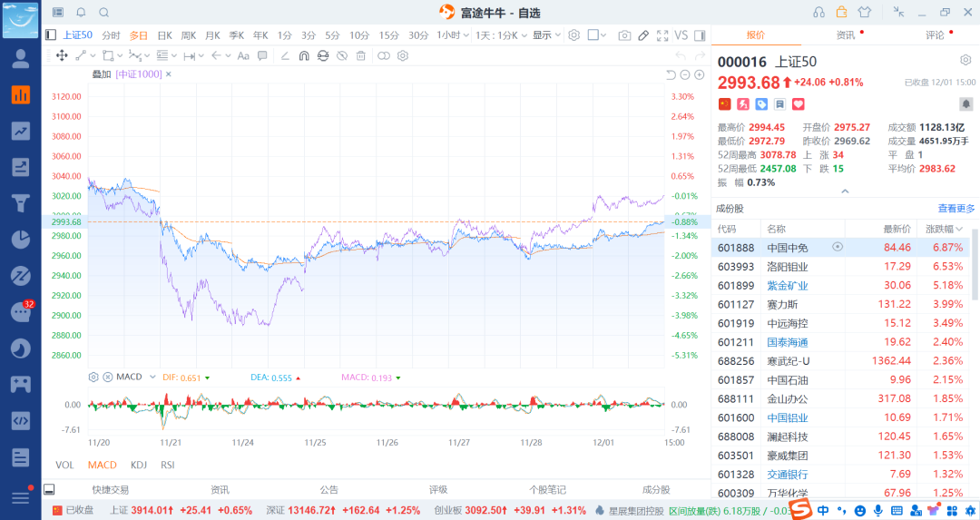Viewport: 980px width, 520px height.
Task: Remove the MACD indicator with x icon
Action: (107, 377)
